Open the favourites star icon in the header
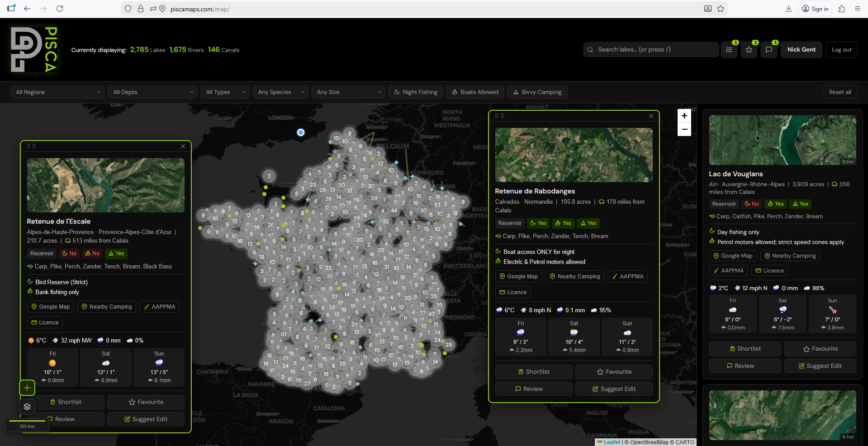Image resolution: width=868 pixels, height=446 pixels. point(749,50)
